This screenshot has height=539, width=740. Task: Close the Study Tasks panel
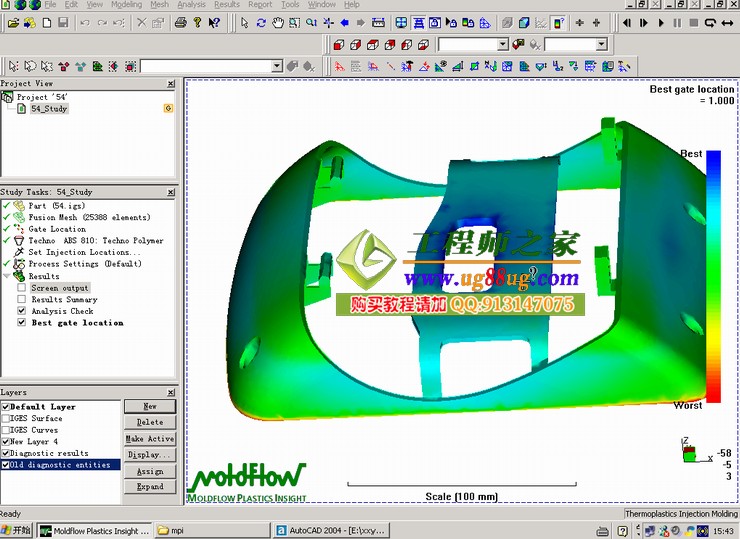(171, 192)
